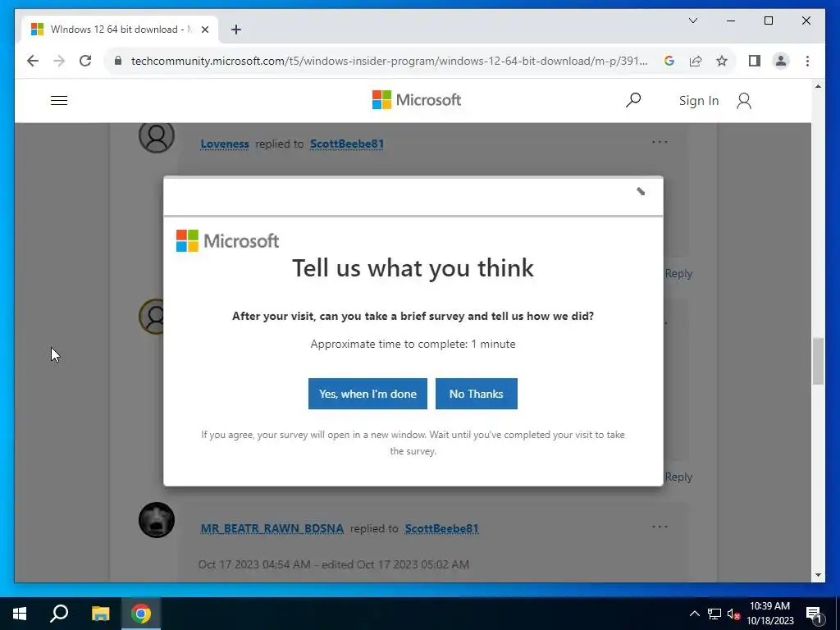Screen dimensions: 840x630
Task: Open a new browser tab
Action: pos(236,30)
